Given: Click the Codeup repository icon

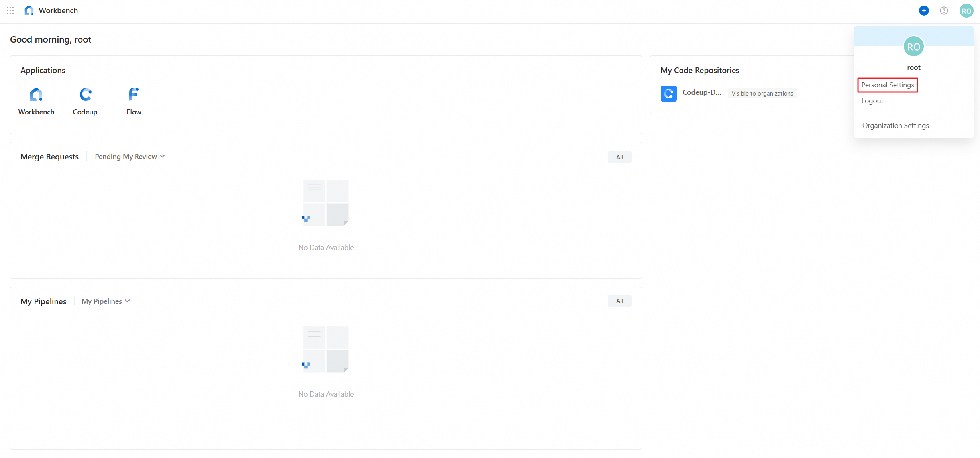Looking at the screenshot, I should pyautogui.click(x=668, y=94).
